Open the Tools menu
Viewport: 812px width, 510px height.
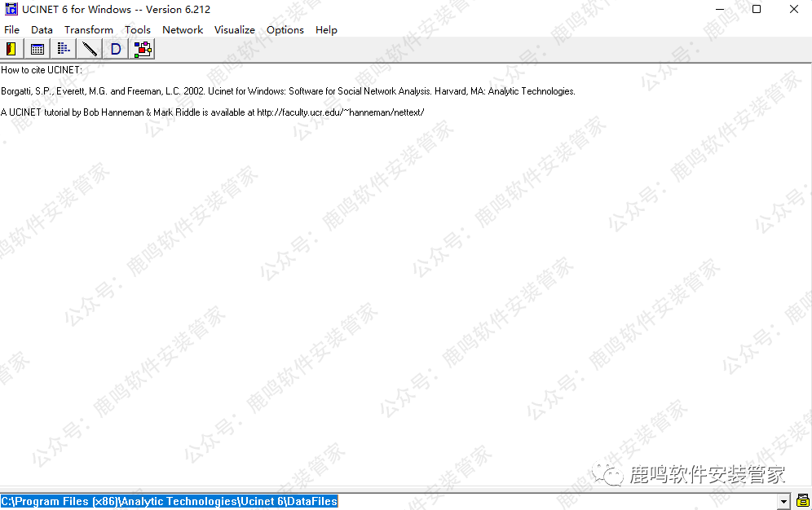(138, 30)
